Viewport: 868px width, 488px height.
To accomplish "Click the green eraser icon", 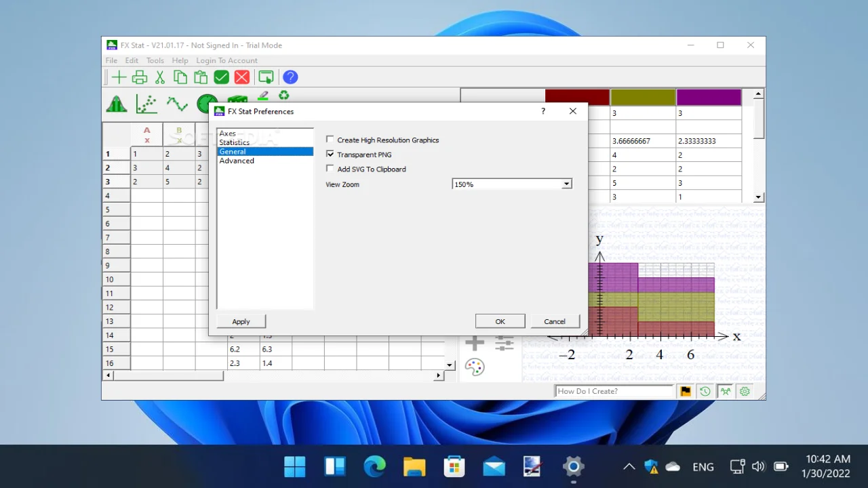I will (x=263, y=96).
